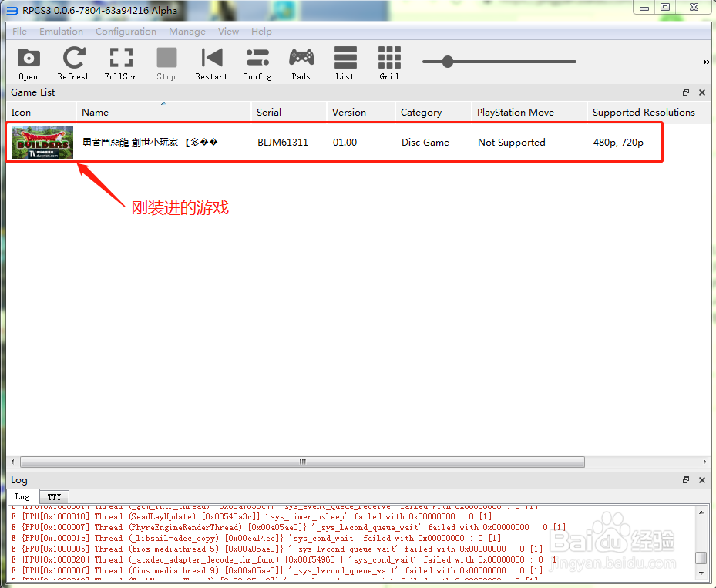Select the Log tab

pos(22,497)
